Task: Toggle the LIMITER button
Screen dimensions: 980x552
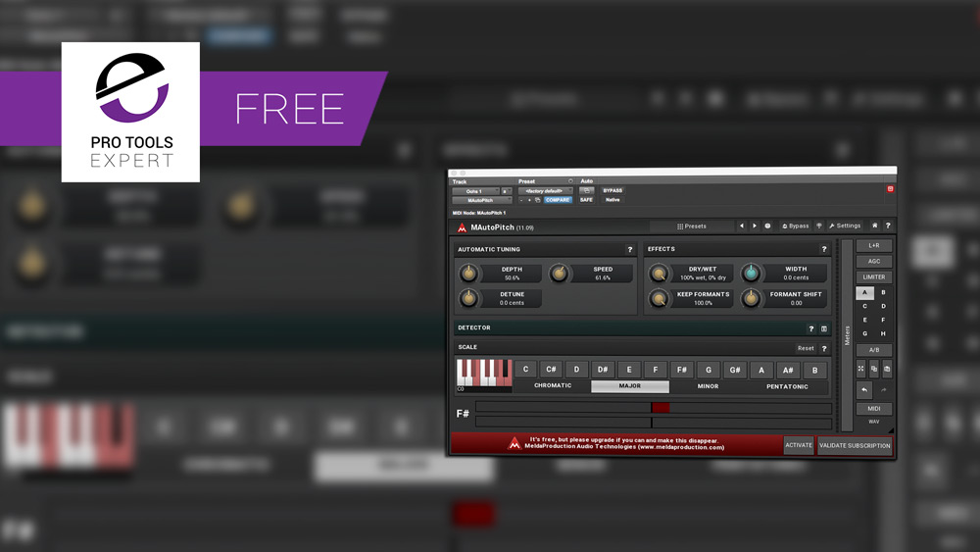Action: [x=874, y=276]
